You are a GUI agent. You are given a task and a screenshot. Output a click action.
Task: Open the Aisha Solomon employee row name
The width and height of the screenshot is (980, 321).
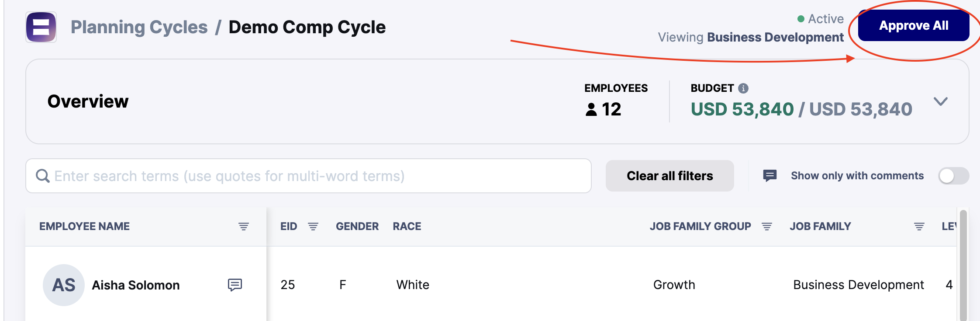pos(136,285)
